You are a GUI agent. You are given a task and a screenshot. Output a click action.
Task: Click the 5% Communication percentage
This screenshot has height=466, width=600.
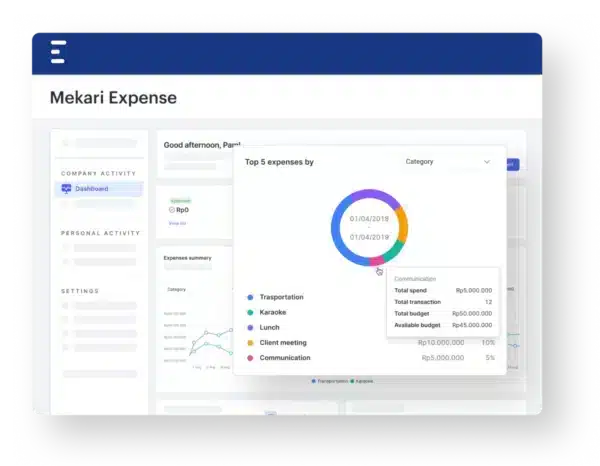(x=490, y=358)
